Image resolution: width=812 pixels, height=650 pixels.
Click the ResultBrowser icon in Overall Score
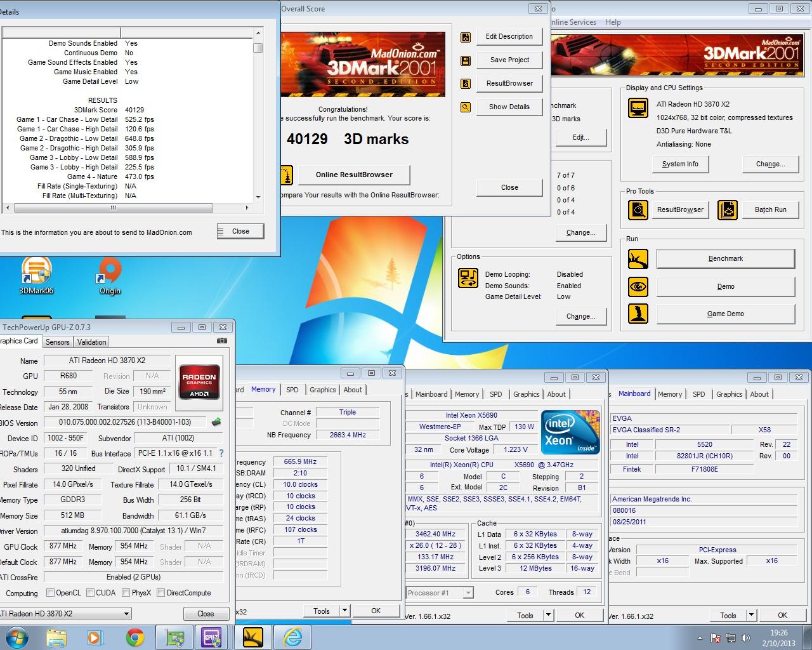pyautogui.click(x=466, y=84)
